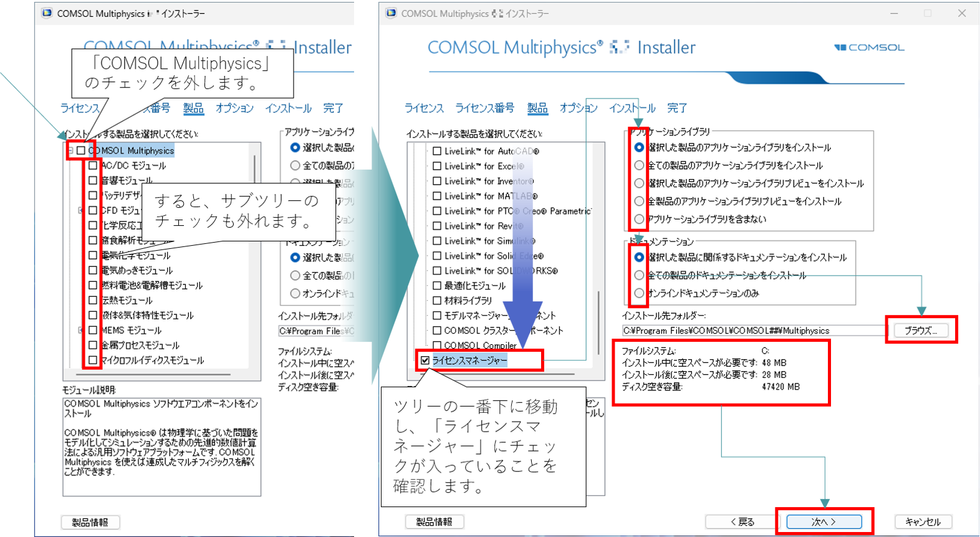980x537 pixels.
Task: Toggle the COMSOL Compiler checkbox
Action: pos(437,346)
